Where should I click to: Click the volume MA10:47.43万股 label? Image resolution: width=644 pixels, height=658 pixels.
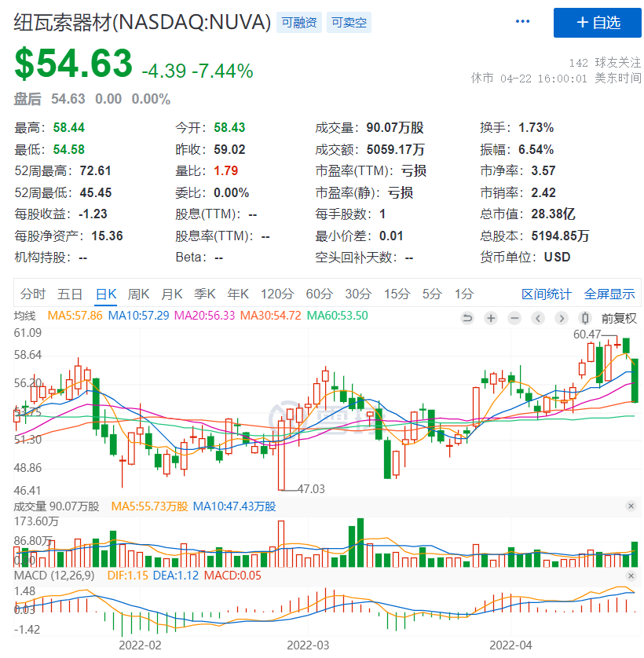coord(234,506)
